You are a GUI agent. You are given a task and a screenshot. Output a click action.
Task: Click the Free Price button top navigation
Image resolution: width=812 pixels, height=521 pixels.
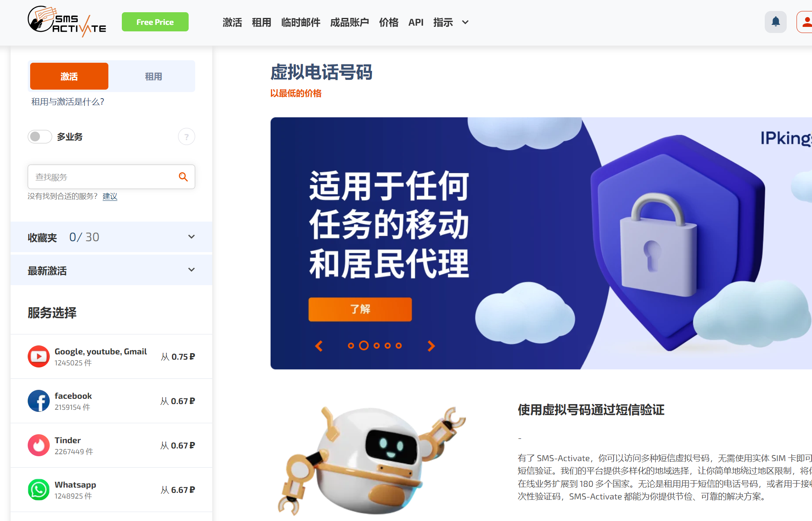(x=154, y=22)
